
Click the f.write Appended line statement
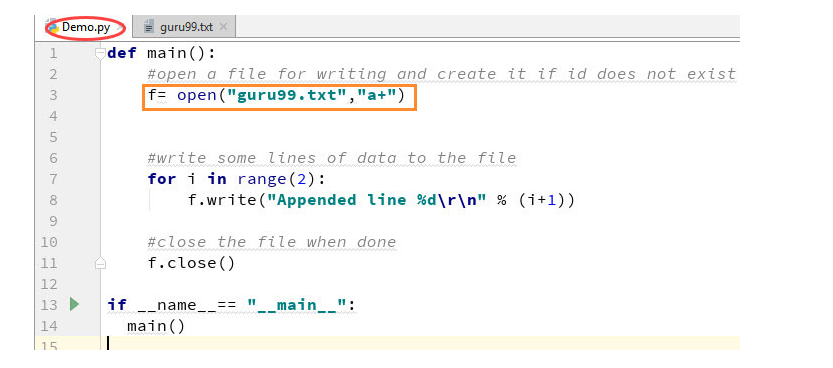(381, 200)
